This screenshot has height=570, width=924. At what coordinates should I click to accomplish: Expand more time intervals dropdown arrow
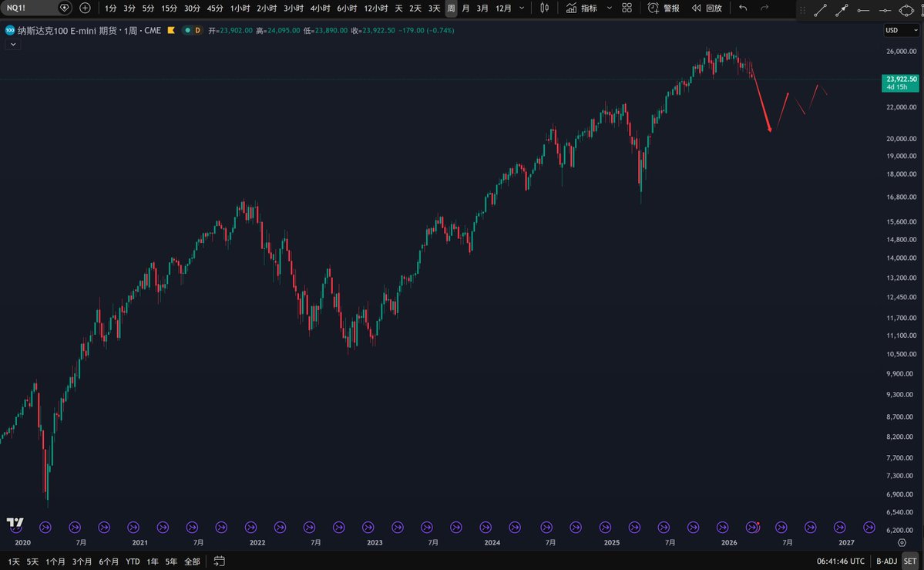pyautogui.click(x=523, y=8)
